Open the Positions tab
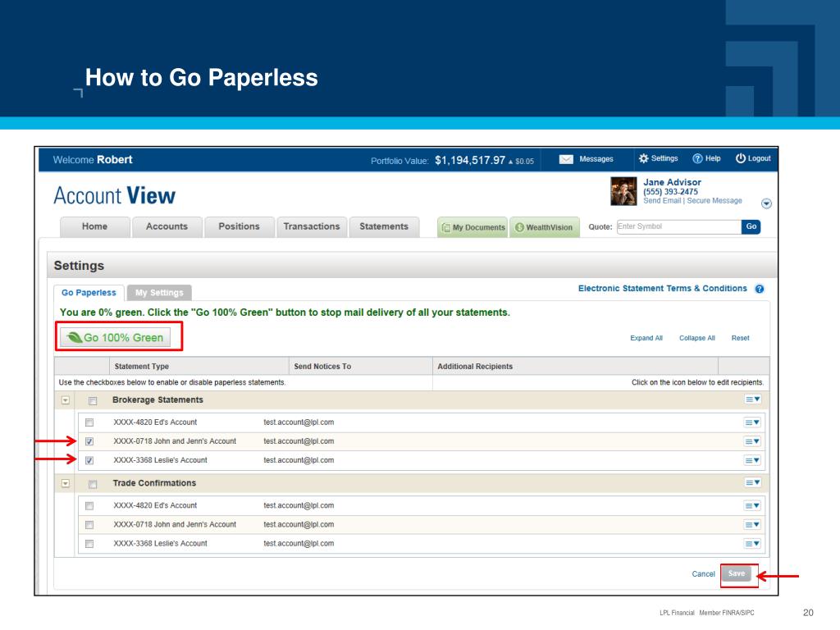Screen dimensions: 840x630 [x=239, y=226]
